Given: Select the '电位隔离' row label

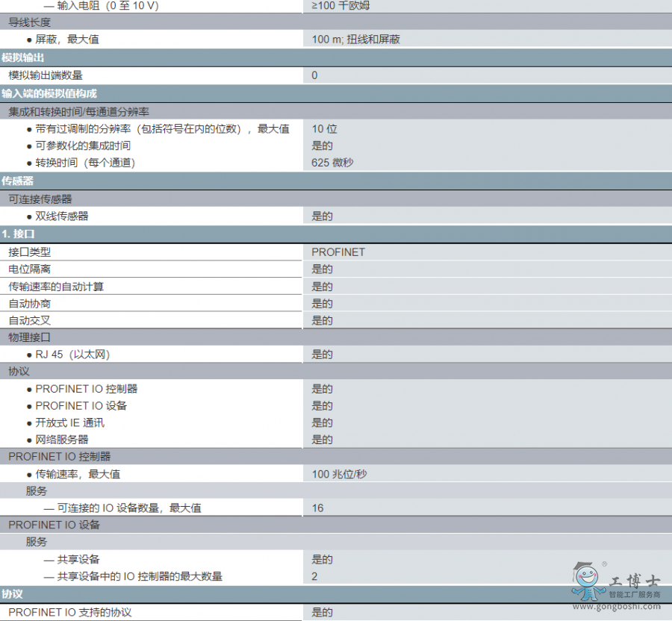Looking at the screenshot, I should (30, 269).
